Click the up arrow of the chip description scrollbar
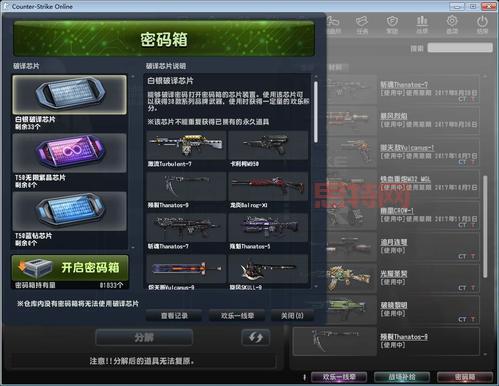Image resolution: width=499 pixels, height=386 pixels. coord(316,77)
